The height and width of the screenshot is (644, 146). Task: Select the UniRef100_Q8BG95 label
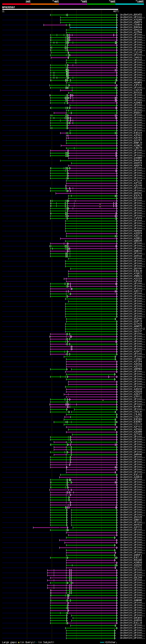click(131, 241)
